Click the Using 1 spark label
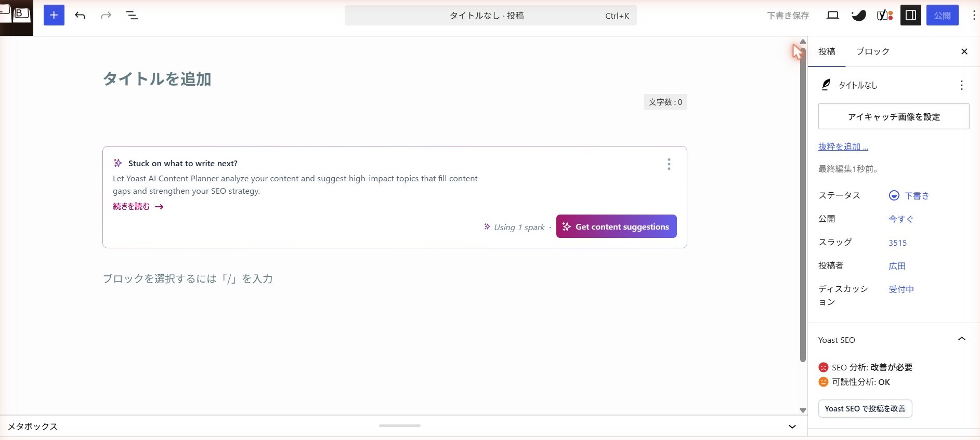 click(519, 227)
